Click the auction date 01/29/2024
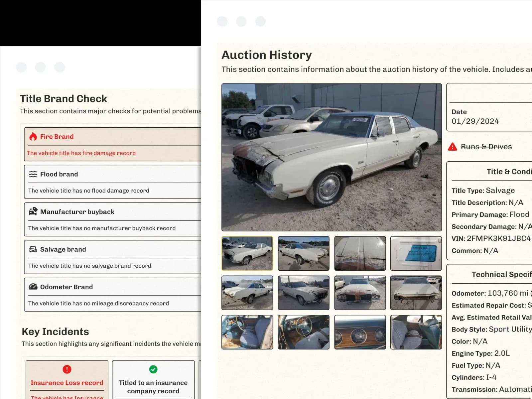Image resolution: width=532 pixels, height=399 pixels. [475, 121]
